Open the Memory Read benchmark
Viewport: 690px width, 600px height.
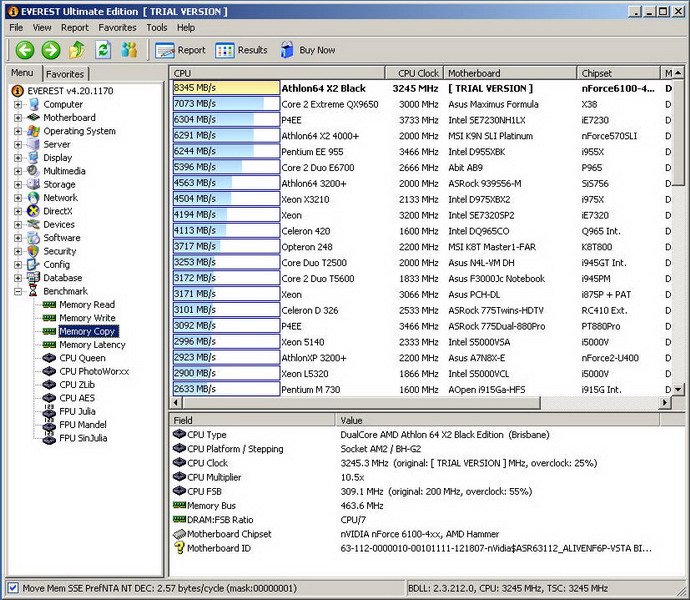(x=87, y=305)
